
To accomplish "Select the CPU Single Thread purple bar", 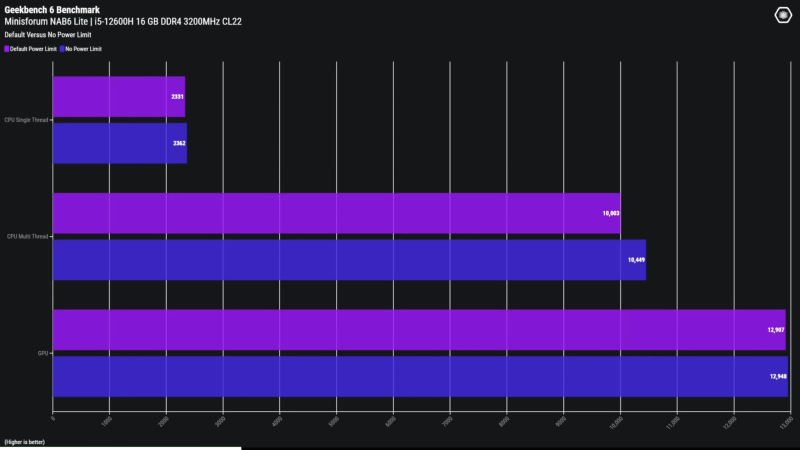I will [x=118, y=97].
